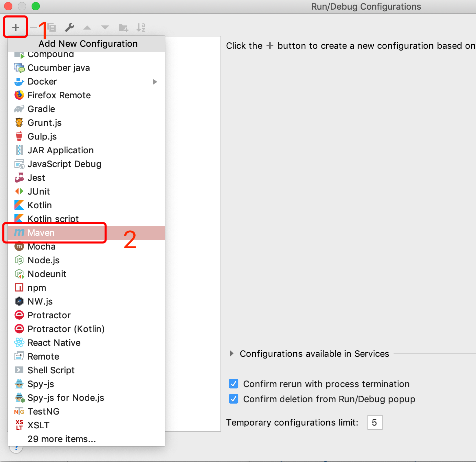
Task: Choose NW.js from the list
Action: coord(87,301)
